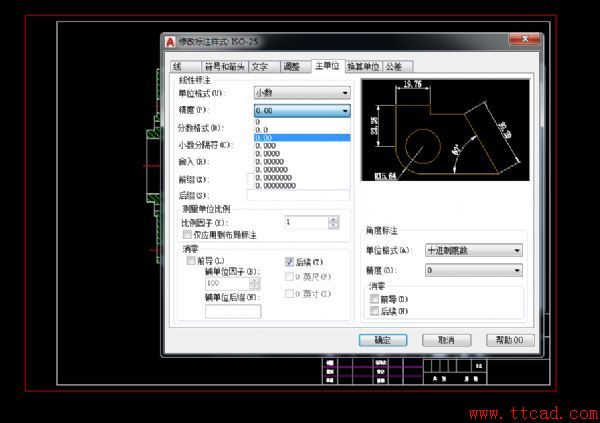
Task: Choose precision 0.000 from the list
Action: coord(302,146)
